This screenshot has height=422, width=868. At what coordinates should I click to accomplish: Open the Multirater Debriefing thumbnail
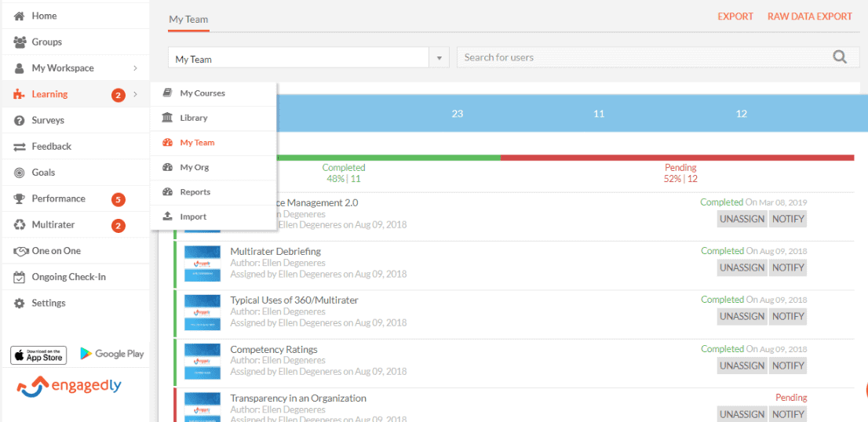coord(202,264)
